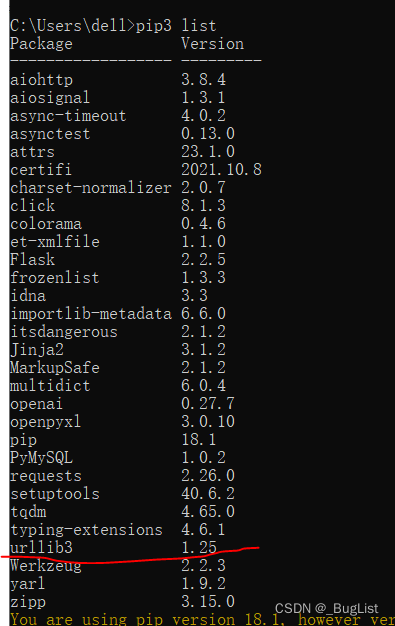Click the pip3 list command text
Screen dimensions: 395x626
176,26
